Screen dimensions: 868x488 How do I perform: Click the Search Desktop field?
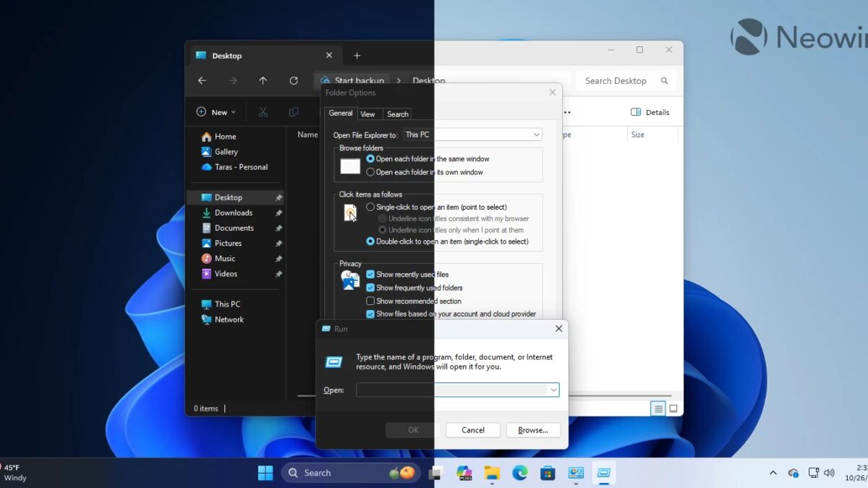[x=626, y=81]
